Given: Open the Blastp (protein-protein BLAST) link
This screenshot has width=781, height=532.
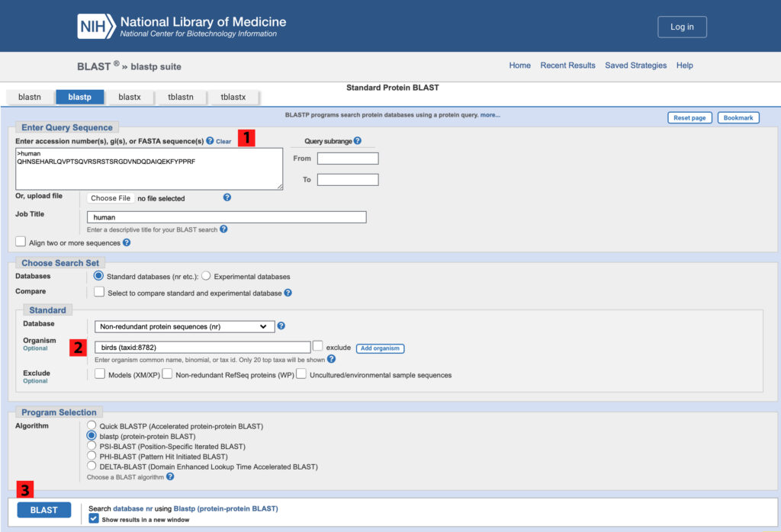Looking at the screenshot, I should coord(226,508).
